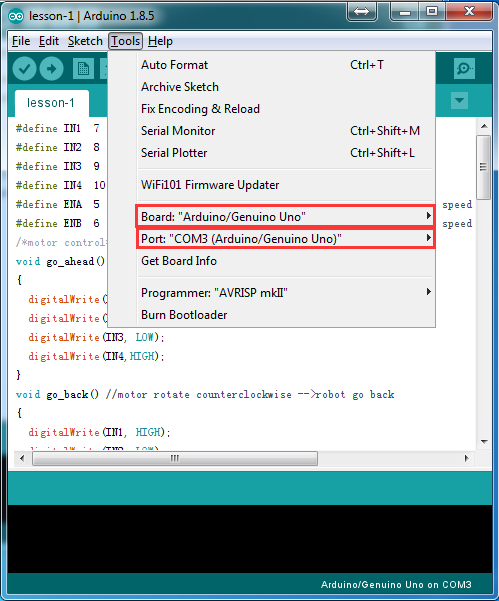The height and width of the screenshot is (601, 499).
Task: Close the open Tools menu
Action: [x=125, y=41]
